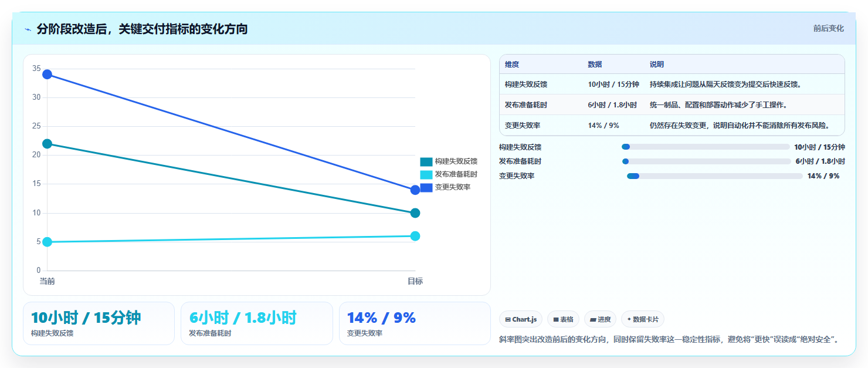The height and width of the screenshot is (368, 868).
Task: Open the 6小时 / 1.8小时 data card
Action: [256, 323]
